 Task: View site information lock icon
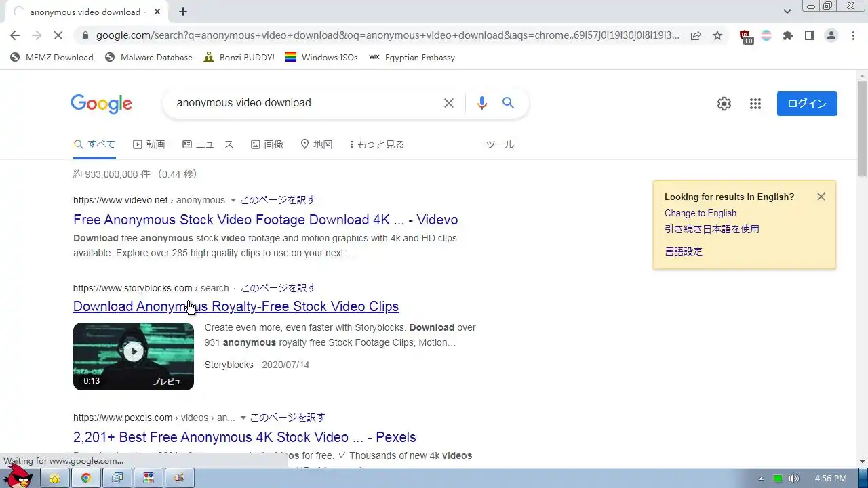click(x=85, y=36)
